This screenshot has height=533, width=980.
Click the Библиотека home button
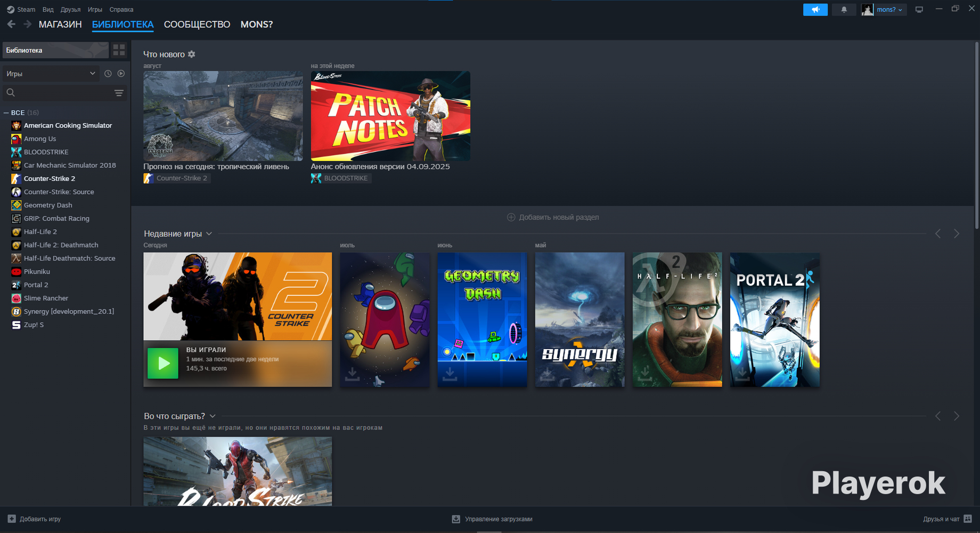tap(56, 50)
